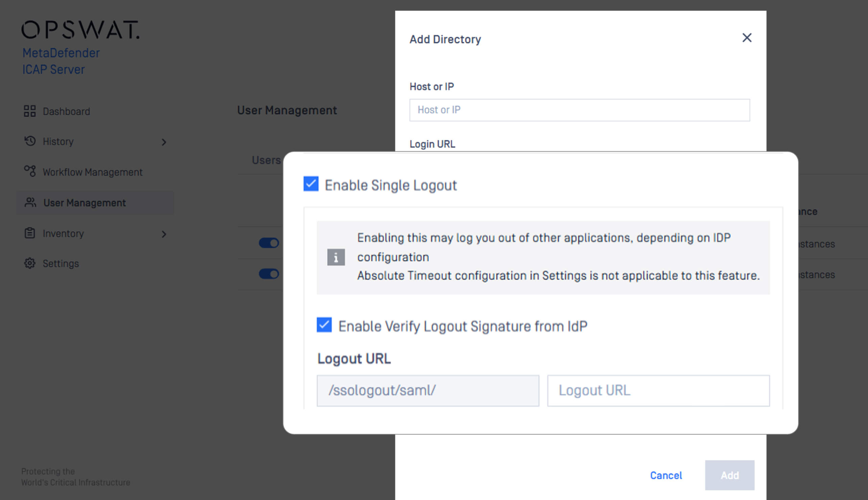
Task: Switch to the Users tab
Action: tap(266, 160)
